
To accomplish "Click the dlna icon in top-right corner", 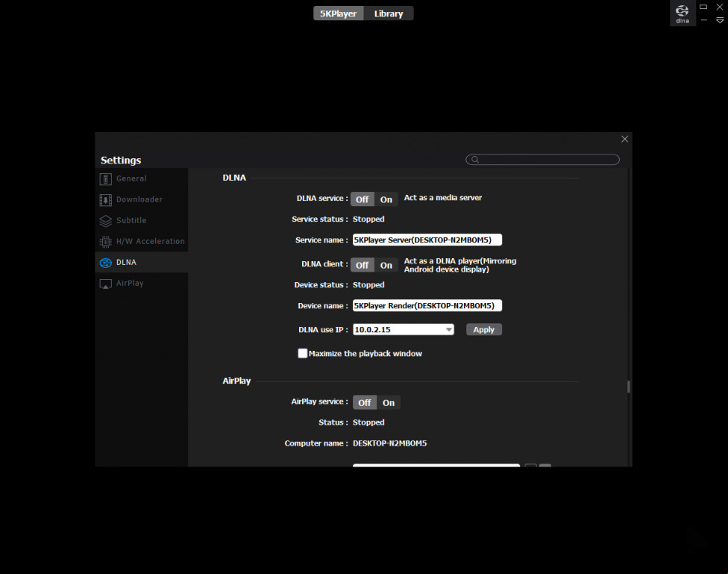I will coord(682,13).
